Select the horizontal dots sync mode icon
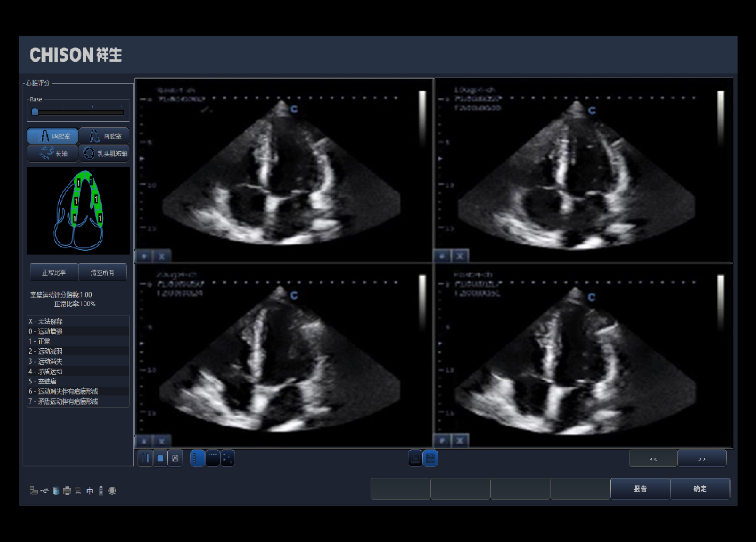Screen dimensions: 756x542 click(x=213, y=458)
